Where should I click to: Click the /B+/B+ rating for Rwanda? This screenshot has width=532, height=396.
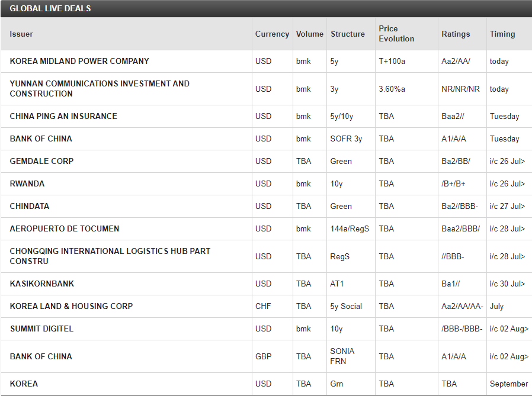(x=453, y=183)
